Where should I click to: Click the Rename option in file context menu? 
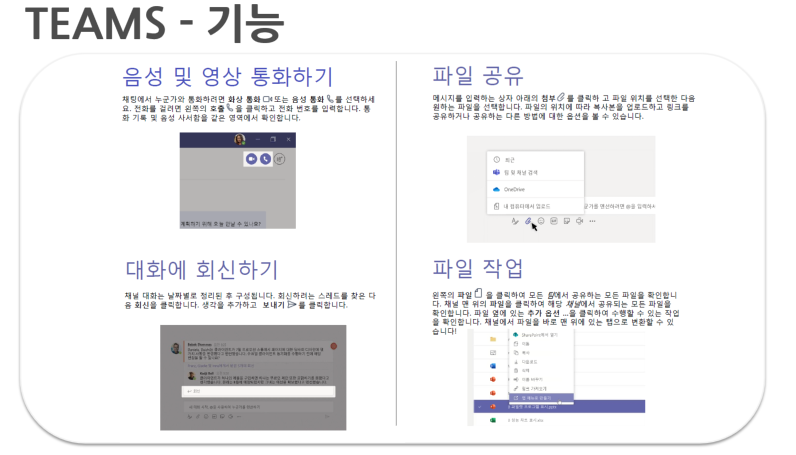pos(541,379)
